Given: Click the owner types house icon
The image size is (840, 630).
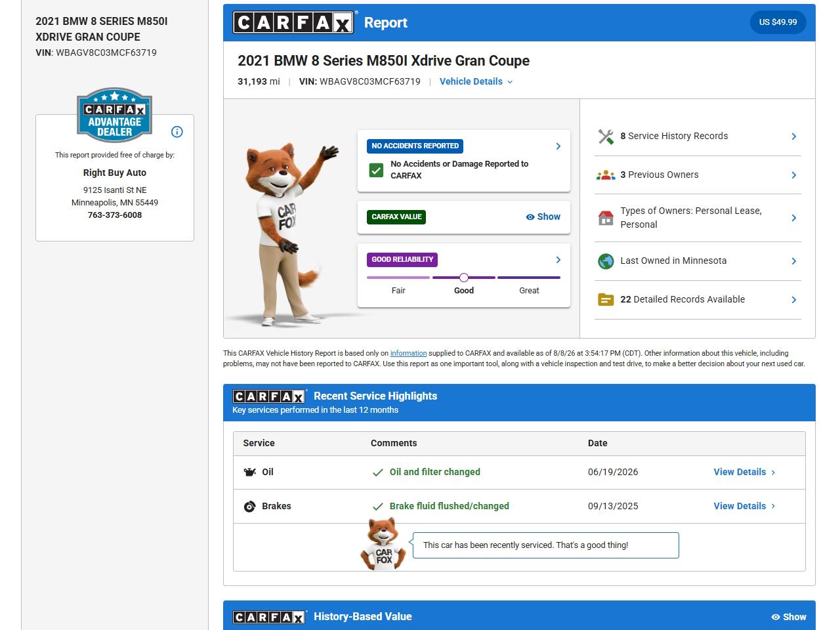Looking at the screenshot, I should click(606, 218).
